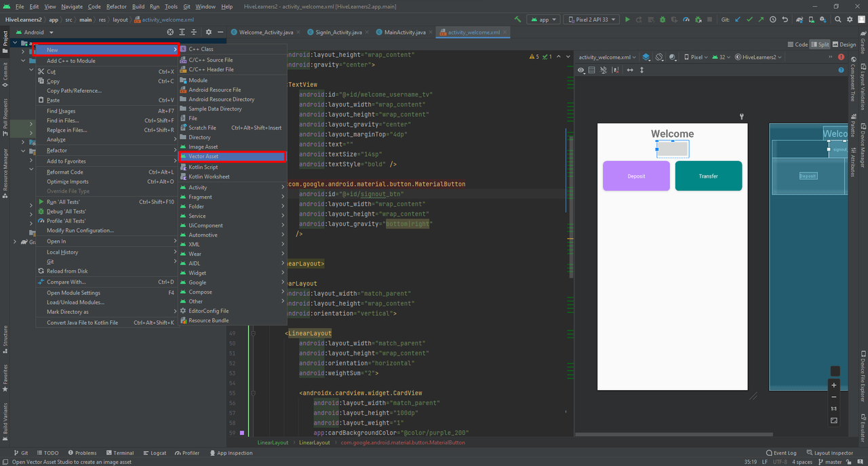Open the app run configuration dropdown
868x466 pixels.
pos(542,20)
